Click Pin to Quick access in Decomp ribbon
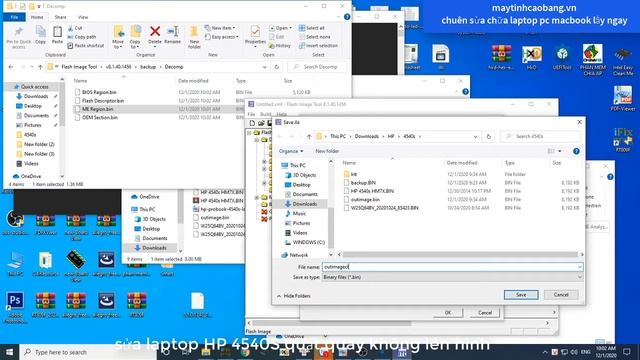 [19, 38]
